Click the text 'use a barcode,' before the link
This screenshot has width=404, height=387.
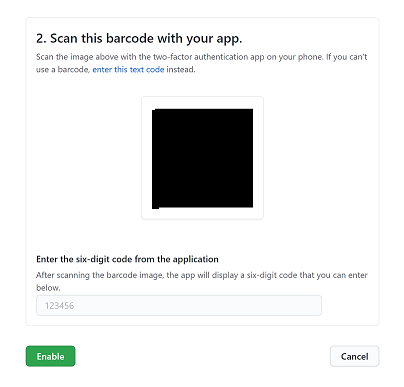click(63, 70)
